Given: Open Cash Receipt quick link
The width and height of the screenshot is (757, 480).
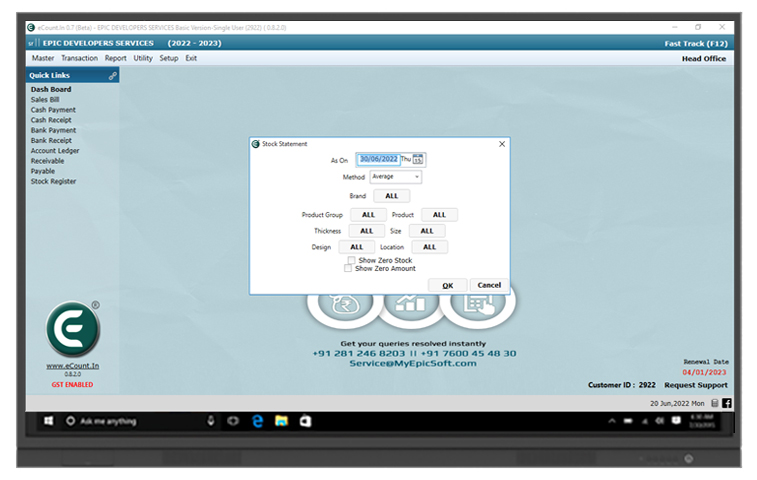Looking at the screenshot, I should click(x=51, y=120).
